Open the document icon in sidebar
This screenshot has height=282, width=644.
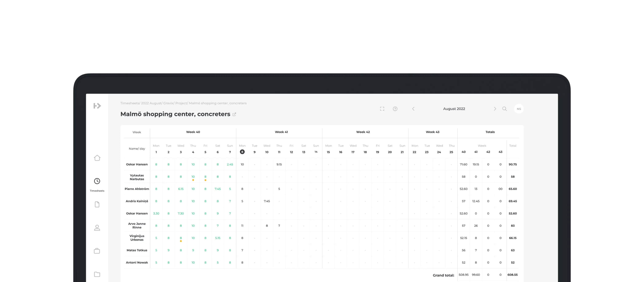tap(97, 204)
